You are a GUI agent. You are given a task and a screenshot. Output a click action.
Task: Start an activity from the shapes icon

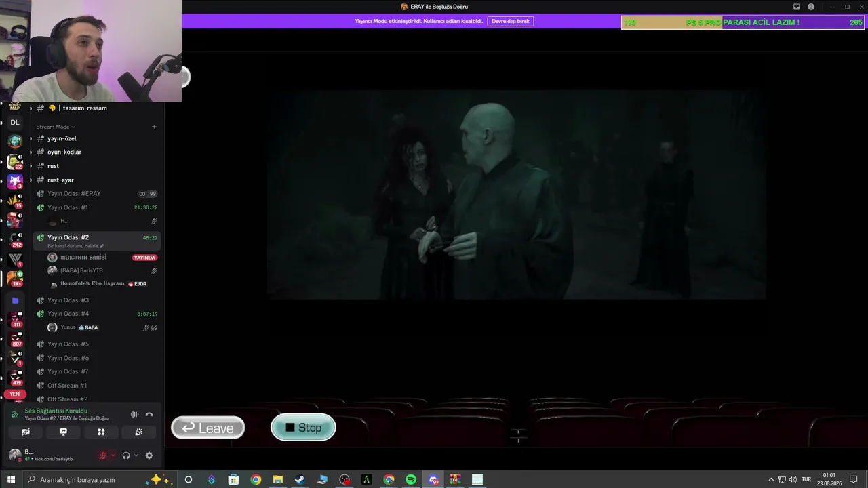coord(101,432)
